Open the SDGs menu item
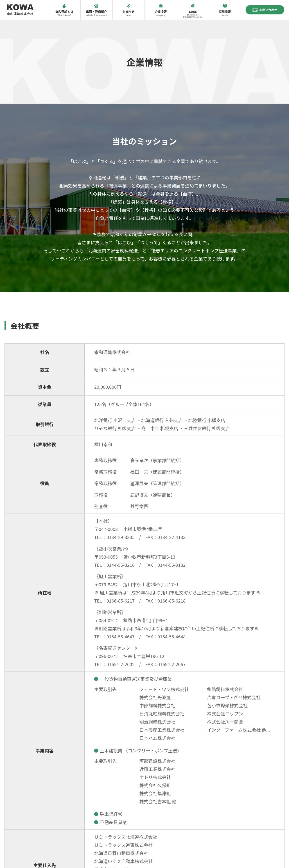The height and width of the screenshot is (868, 289). coord(193,10)
